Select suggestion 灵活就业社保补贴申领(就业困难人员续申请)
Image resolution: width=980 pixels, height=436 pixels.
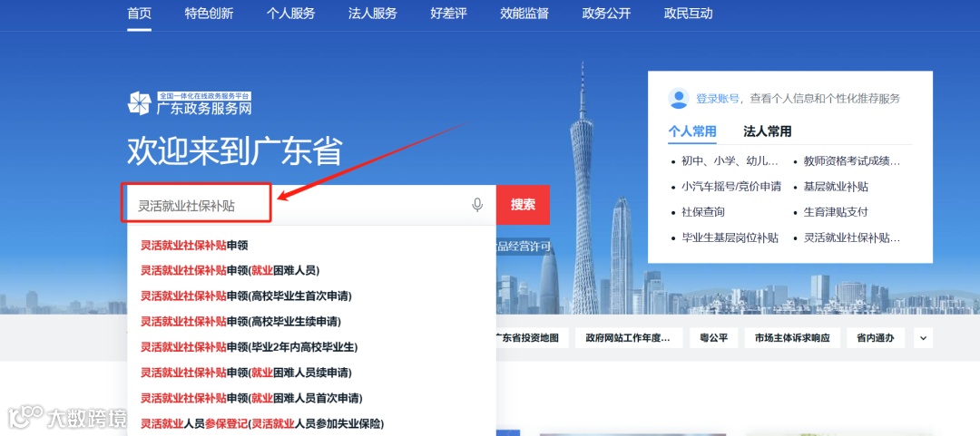coord(246,373)
